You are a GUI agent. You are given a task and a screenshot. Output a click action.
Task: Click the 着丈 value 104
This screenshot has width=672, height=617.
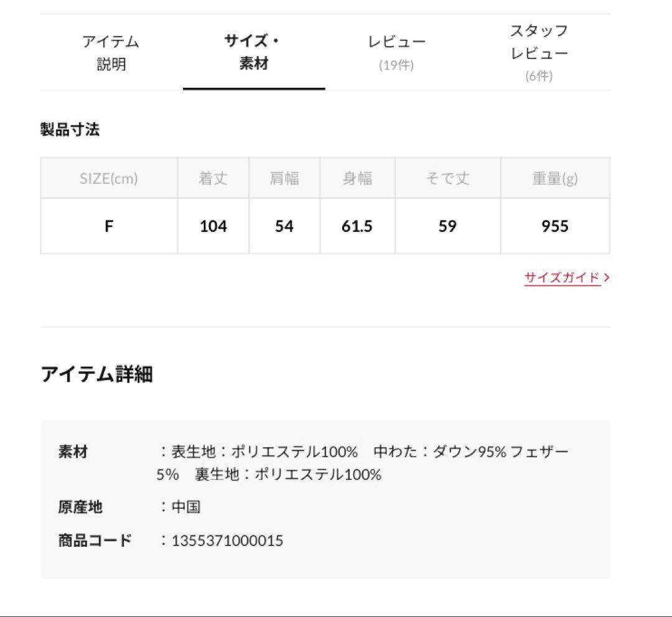213,226
